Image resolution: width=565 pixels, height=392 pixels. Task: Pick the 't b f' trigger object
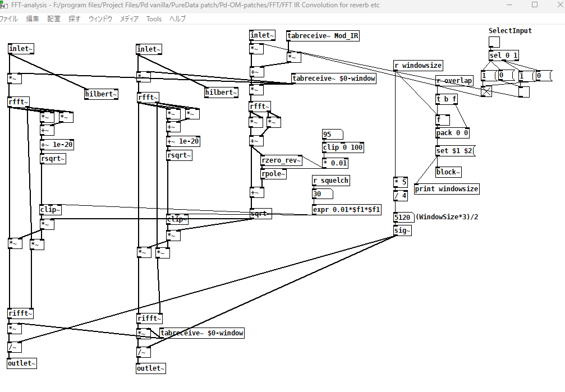(447, 99)
